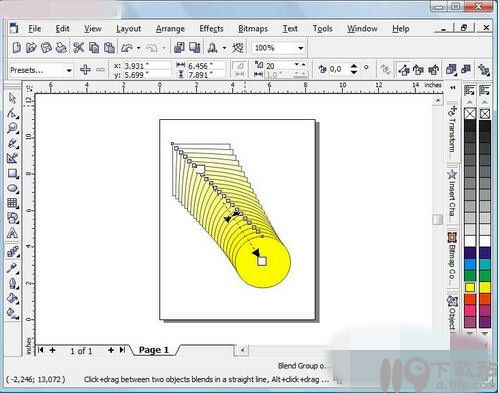Viewport: 499px width, 393px height.
Task: Open the 100% zoom level dropdown
Action: click(x=300, y=48)
